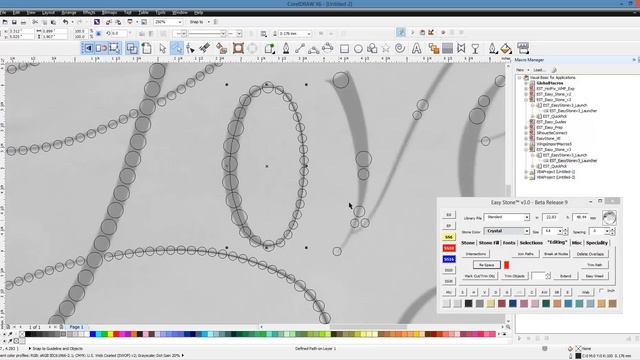Image resolution: width=640 pixels, height=360 pixels.
Task: Open the Spacing dropdown
Action: pos(607,231)
